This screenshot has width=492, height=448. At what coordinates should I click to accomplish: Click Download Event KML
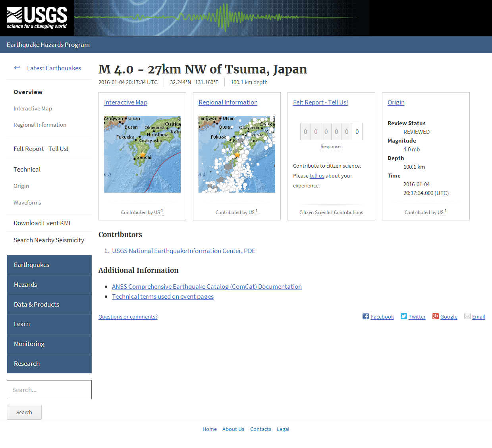pos(43,223)
